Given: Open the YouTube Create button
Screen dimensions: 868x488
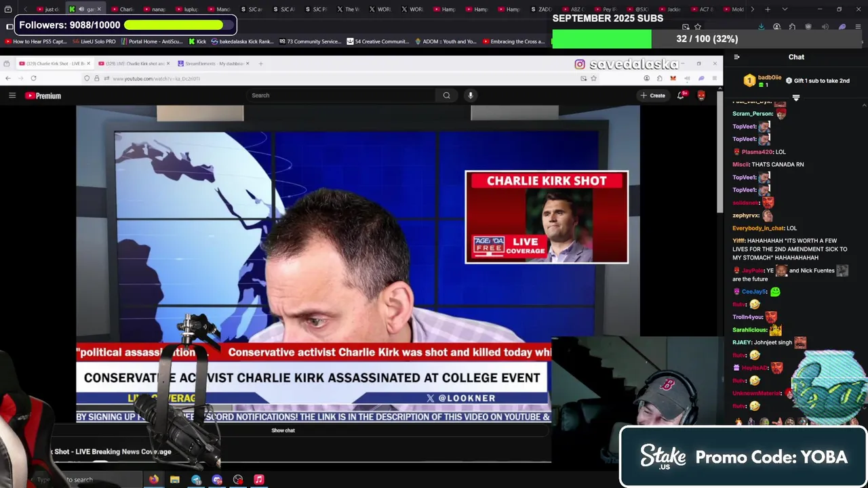Looking at the screenshot, I should (x=653, y=96).
